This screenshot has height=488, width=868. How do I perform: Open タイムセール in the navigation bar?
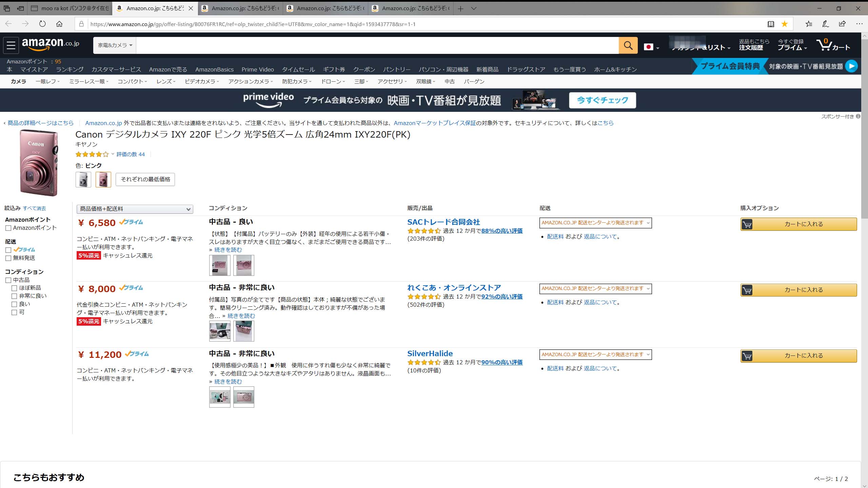point(298,69)
